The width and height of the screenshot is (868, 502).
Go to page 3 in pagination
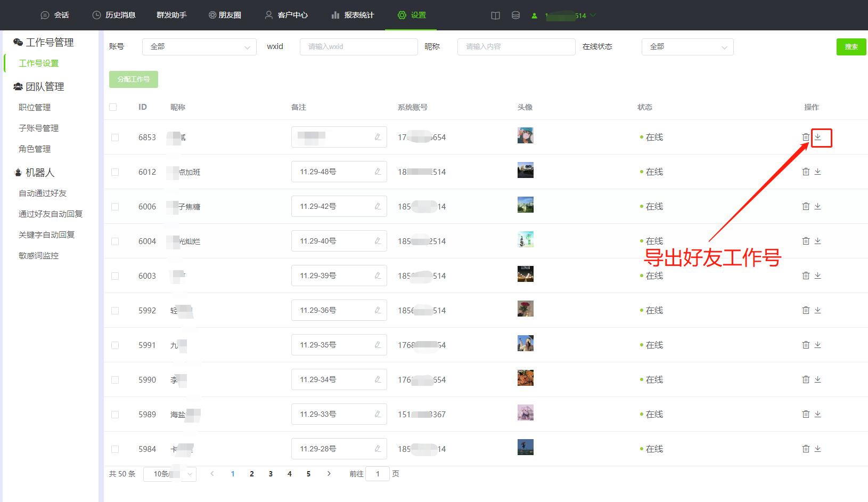pyautogui.click(x=271, y=473)
